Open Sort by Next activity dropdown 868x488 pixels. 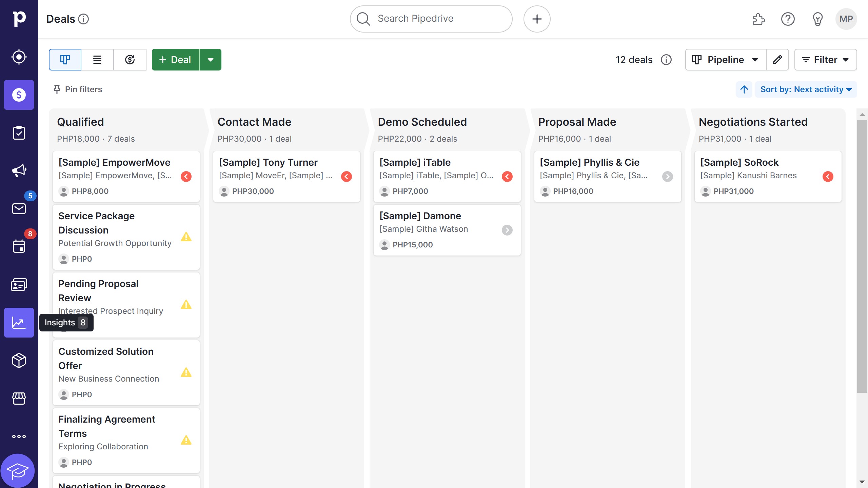coord(806,89)
